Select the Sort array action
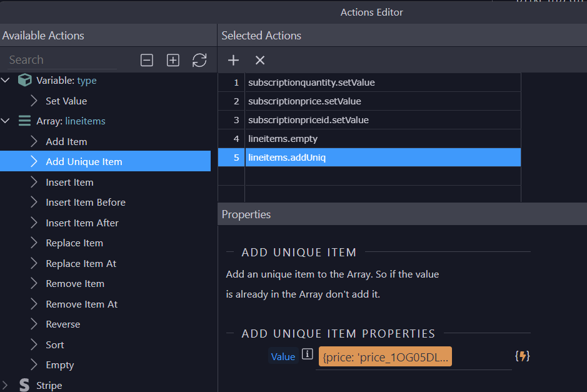Viewport: 587px width, 392px height. point(55,345)
